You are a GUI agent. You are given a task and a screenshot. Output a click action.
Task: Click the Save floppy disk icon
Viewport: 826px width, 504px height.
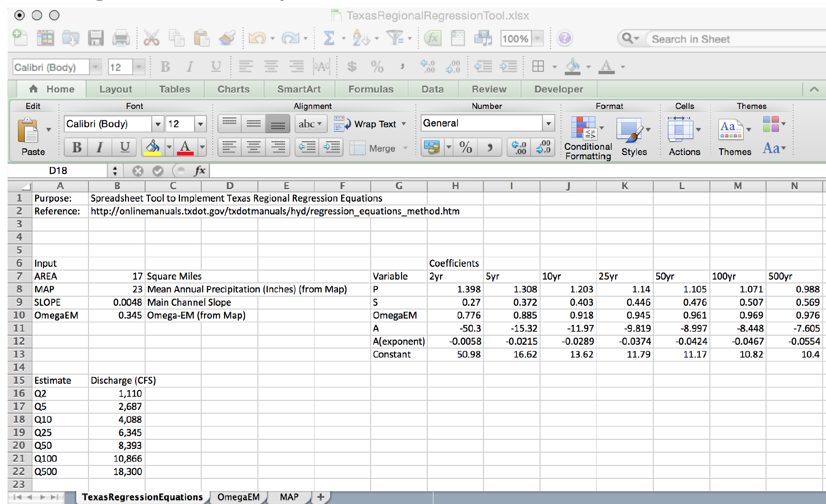[x=96, y=38]
